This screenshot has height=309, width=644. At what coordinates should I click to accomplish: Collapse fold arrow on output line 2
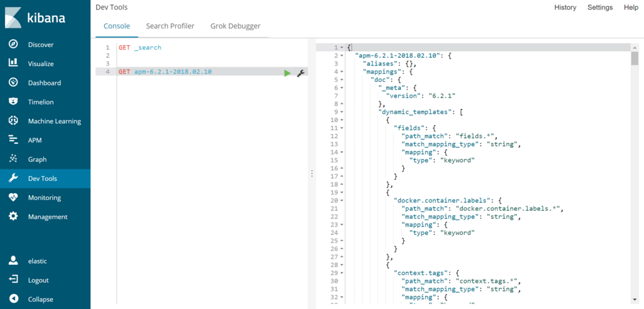(341, 55)
